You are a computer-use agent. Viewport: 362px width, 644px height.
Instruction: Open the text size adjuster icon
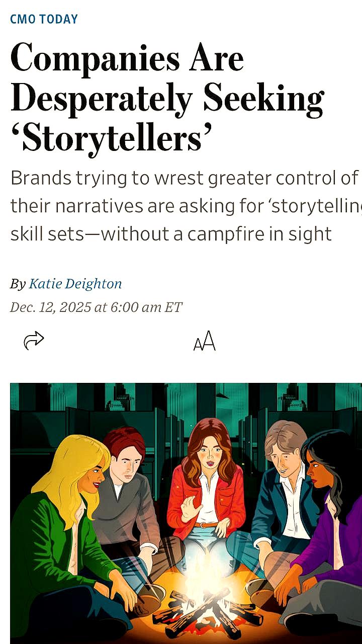pos(204,341)
